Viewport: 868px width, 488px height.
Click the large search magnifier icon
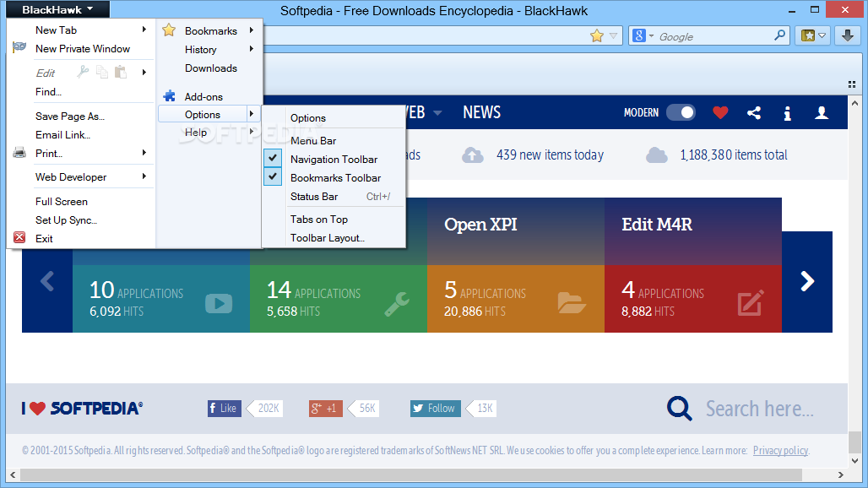679,409
